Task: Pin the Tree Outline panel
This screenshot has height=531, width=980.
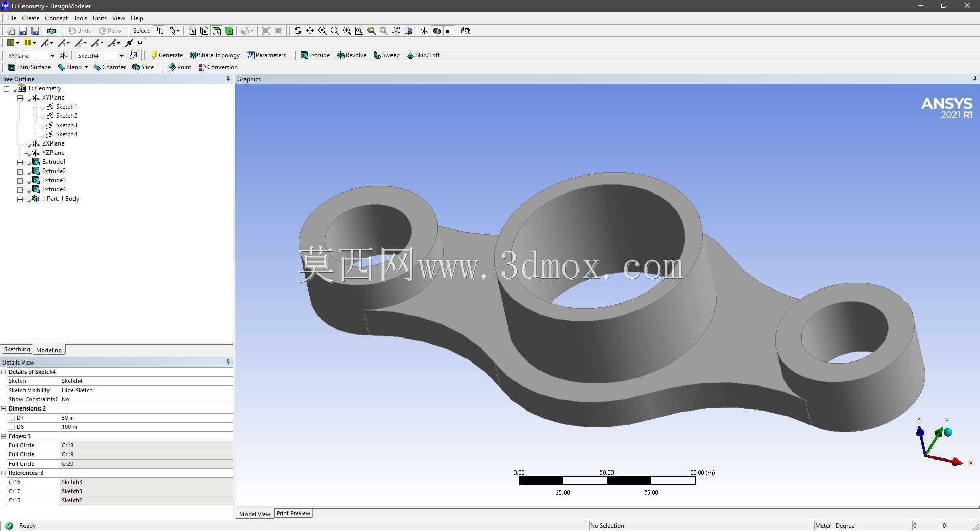Action: point(228,79)
